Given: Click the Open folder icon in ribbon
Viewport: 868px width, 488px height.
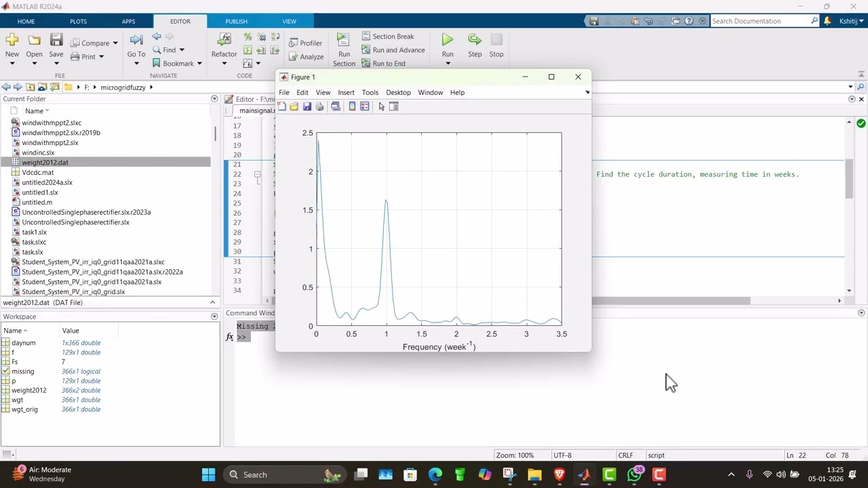Looking at the screenshot, I should coord(34,41).
